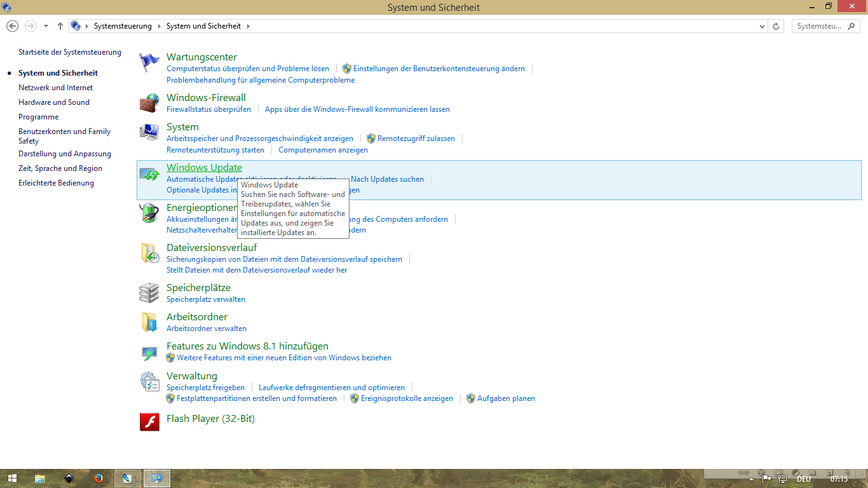Open Einstellungen der Benutzerkontensteuerung ändern

[439, 69]
